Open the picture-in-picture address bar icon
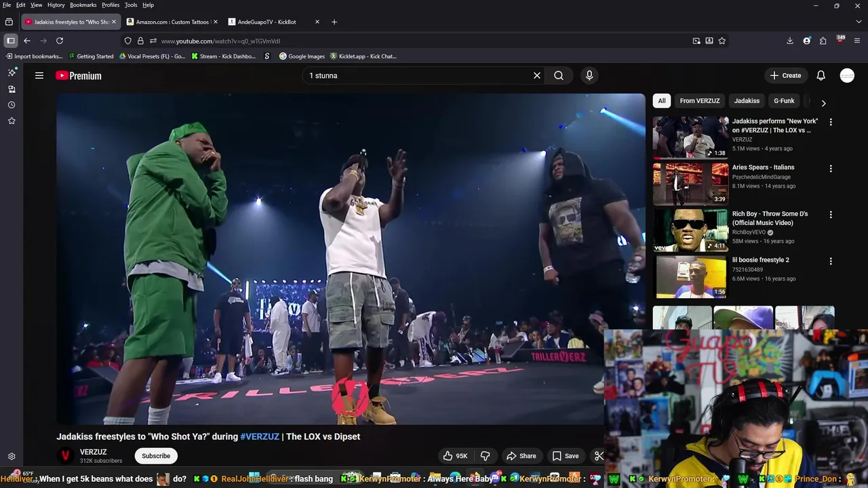This screenshot has width=868, height=488. (696, 41)
